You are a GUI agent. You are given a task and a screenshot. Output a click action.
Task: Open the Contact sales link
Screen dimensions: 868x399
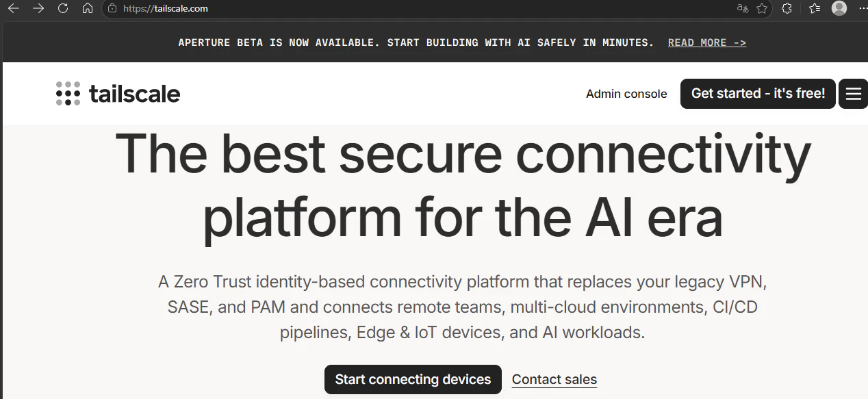tap(554, 379)
